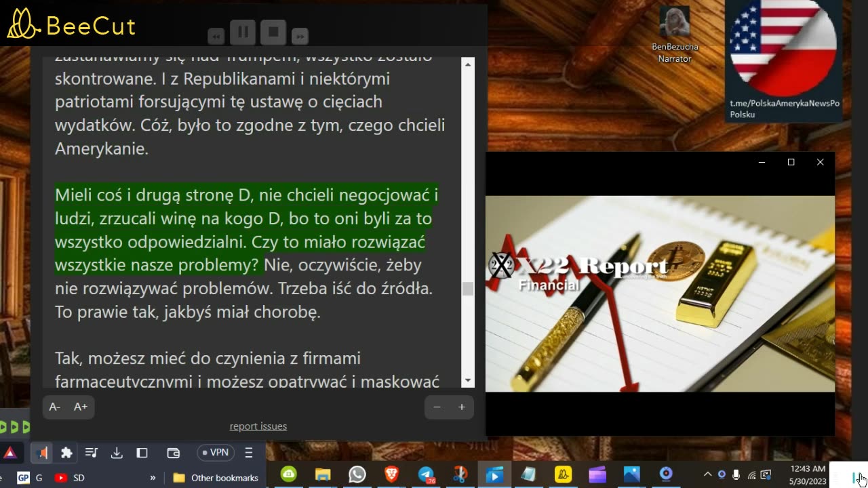Show hidden system tray icons
Image resolution: width=868 pixels, height=488 pixels.
(707, 474)
